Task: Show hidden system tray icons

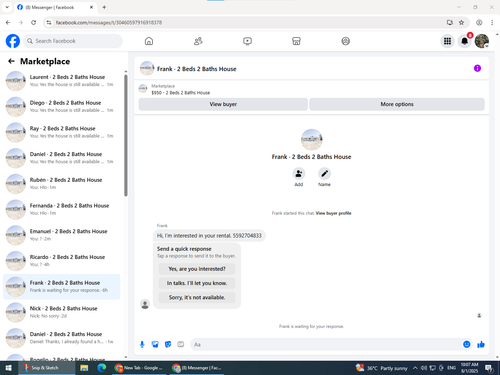Action: pos(415,368)
